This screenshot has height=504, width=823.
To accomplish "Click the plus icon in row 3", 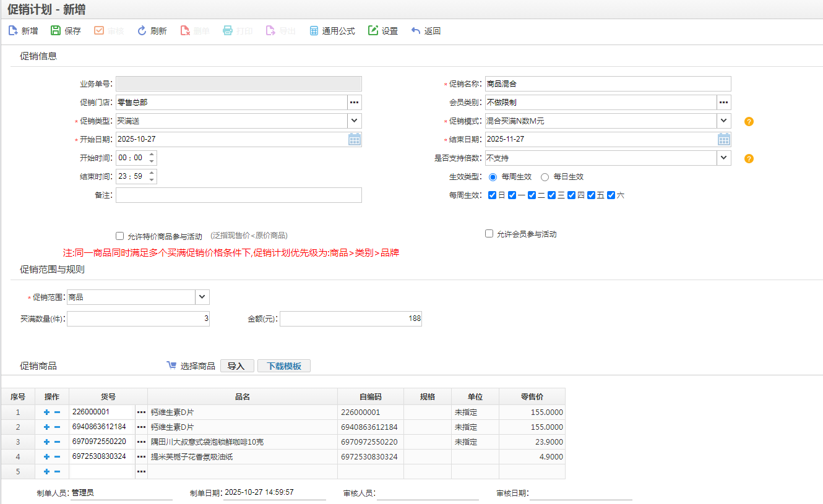I will pyautogui.click(x=47, y=442).
